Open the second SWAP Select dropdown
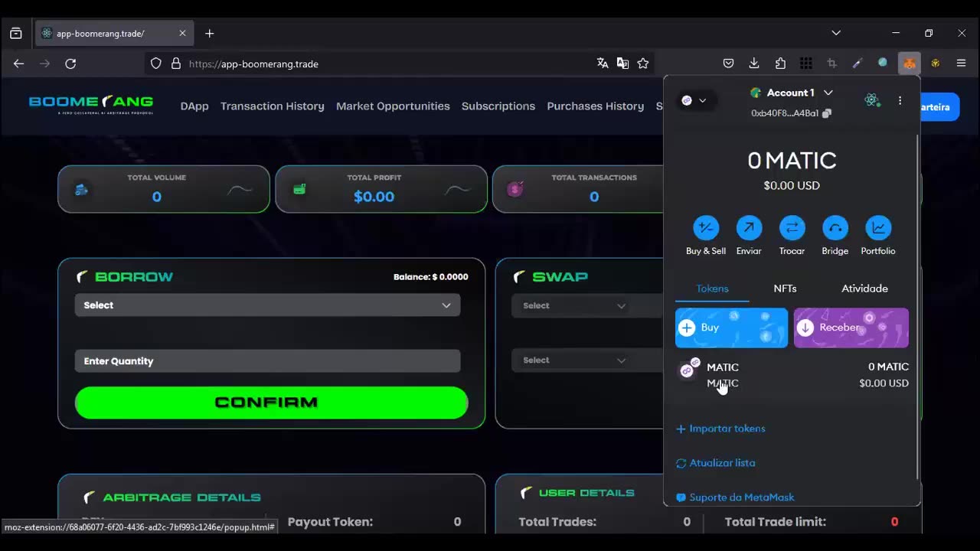The width and height of the screenshot is (980, 551). coord(574,360)
